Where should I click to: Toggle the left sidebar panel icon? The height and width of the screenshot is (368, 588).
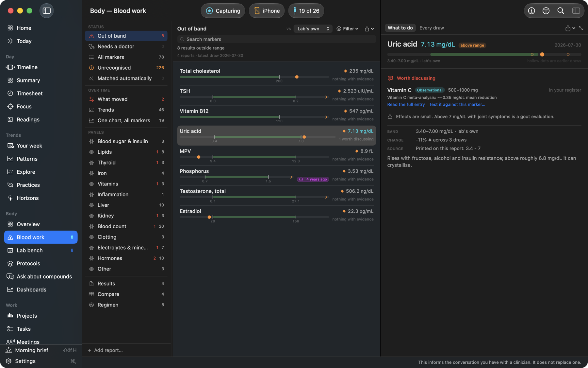click(46, 11)
